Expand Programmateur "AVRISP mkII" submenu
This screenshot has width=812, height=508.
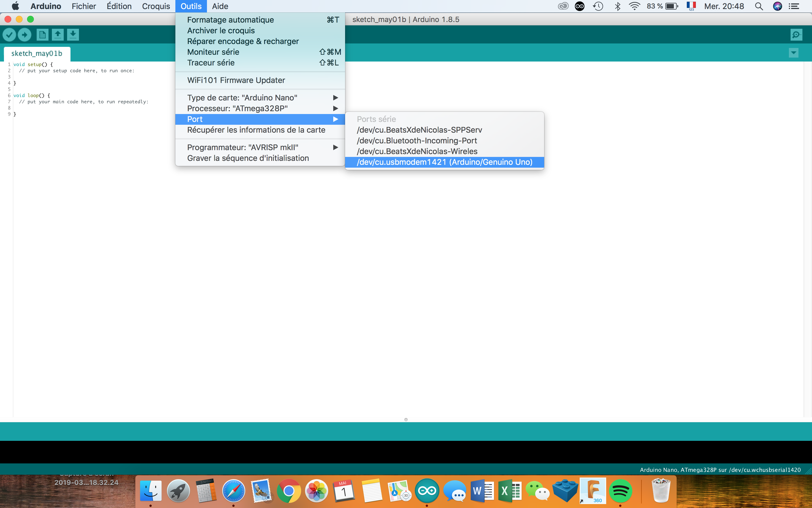[260, 148]
